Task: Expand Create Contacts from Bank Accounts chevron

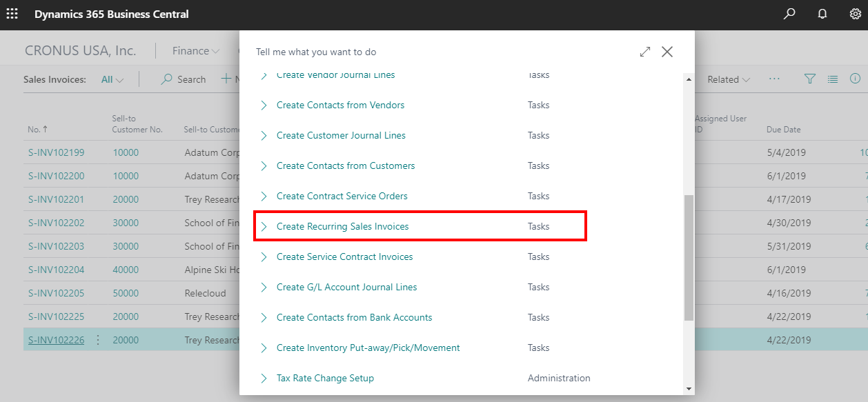Action: [x=264, y=318]
